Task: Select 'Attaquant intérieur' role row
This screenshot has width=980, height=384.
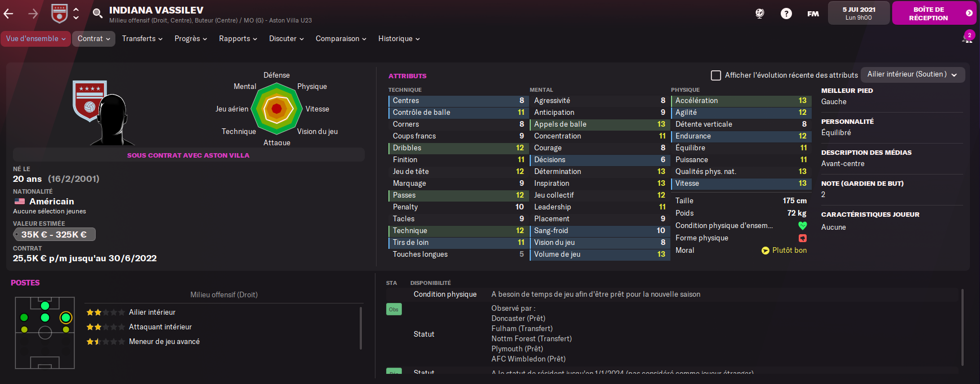Action: click(x=160, y=327)
